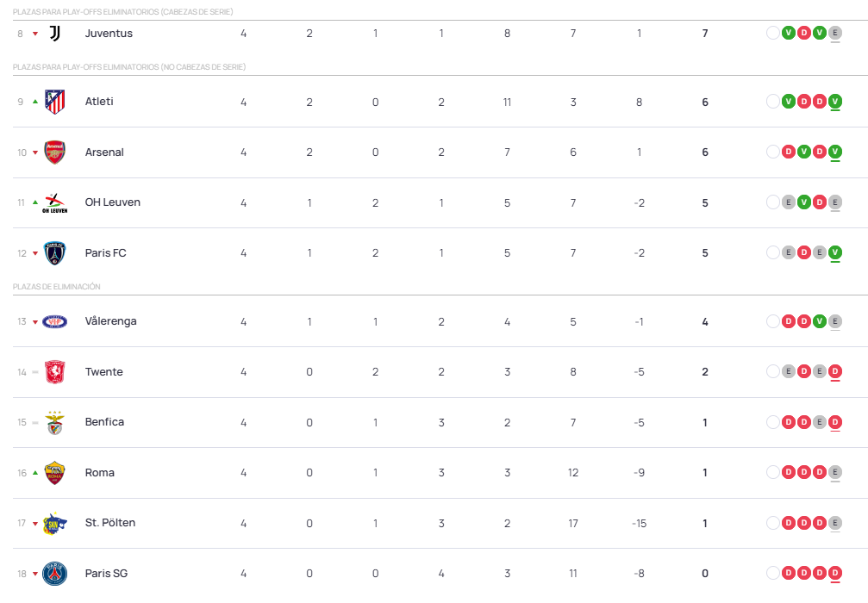Open the Juventus team name link

[109, 34]
